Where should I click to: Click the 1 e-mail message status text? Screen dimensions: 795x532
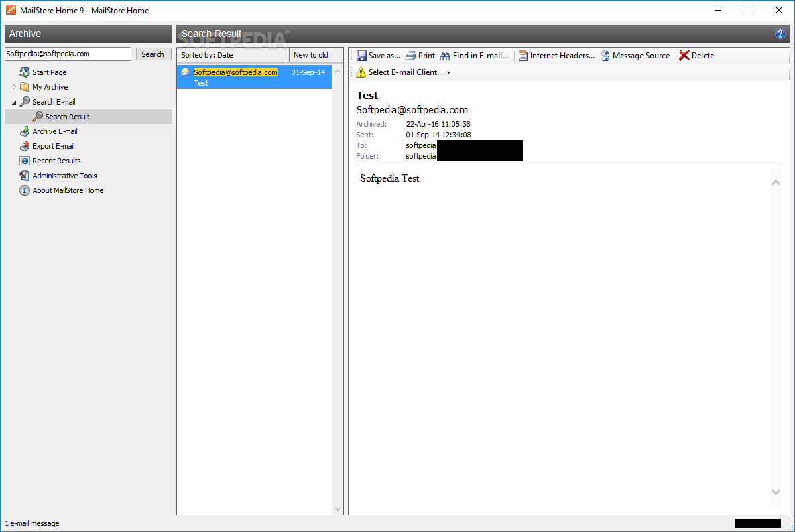32,523
